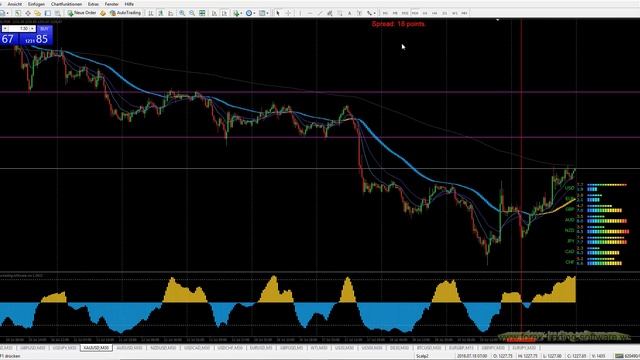Open the Templates icon
This screenshot has width=640, height=360.
(262, 13)
